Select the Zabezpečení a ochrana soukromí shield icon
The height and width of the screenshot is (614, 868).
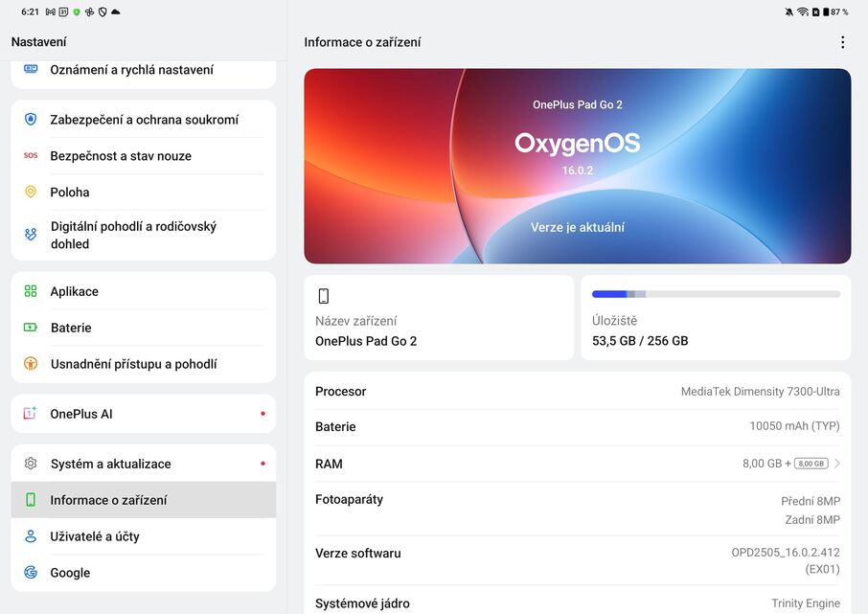[x=30, y=118]
